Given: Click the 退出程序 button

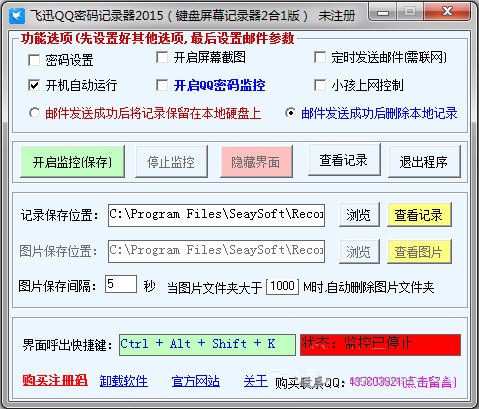Looking at the screenshot, I should [x=424, y=162].
